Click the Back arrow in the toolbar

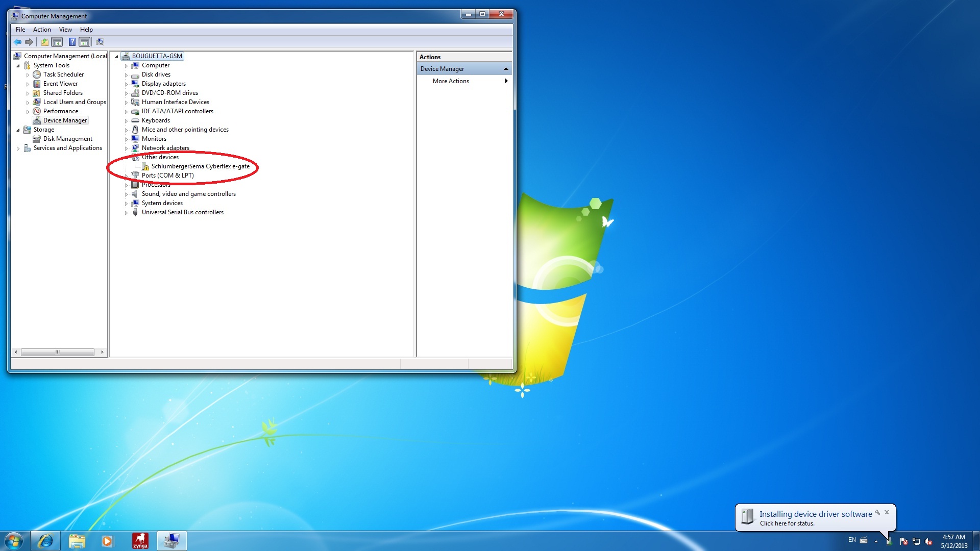pyautogui.click(x=17, y=42)
